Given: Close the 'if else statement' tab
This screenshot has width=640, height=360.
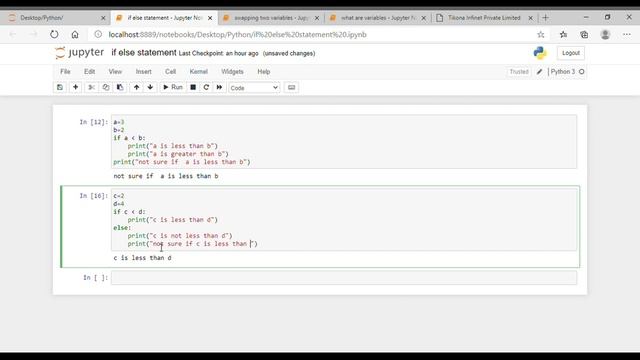Looking at the screenshot, I should (210, 18).
